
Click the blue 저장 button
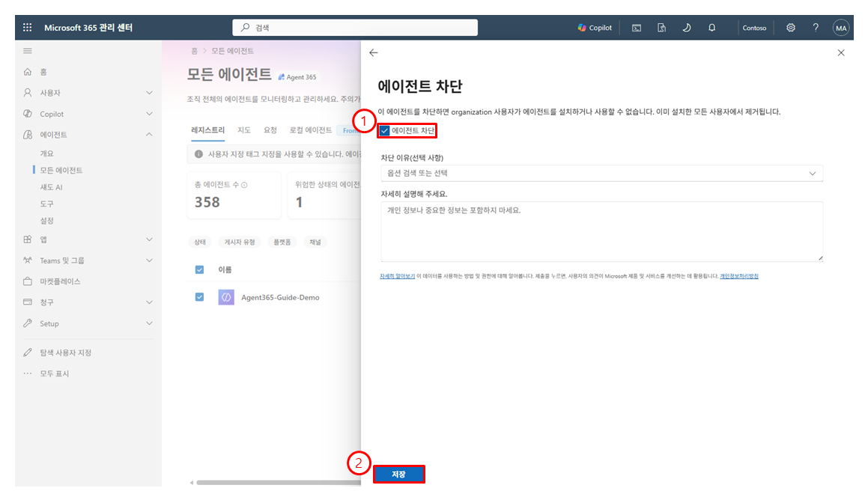(x=399, y=474)
